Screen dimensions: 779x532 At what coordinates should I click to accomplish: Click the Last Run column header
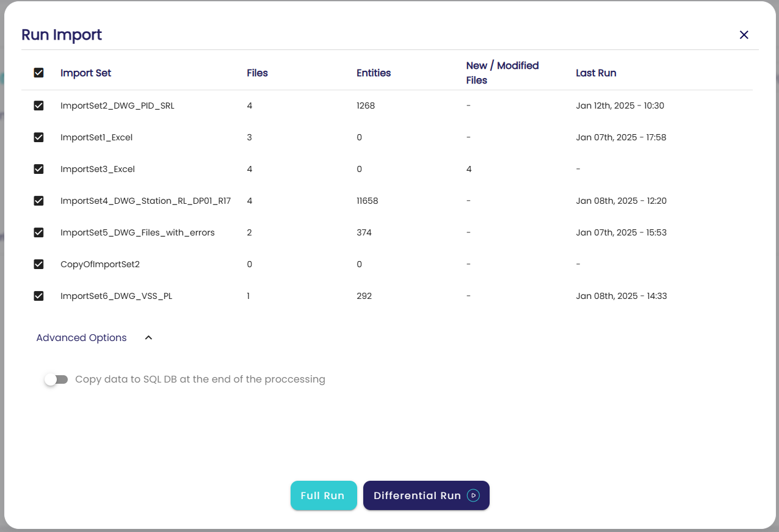pos(596,73)
